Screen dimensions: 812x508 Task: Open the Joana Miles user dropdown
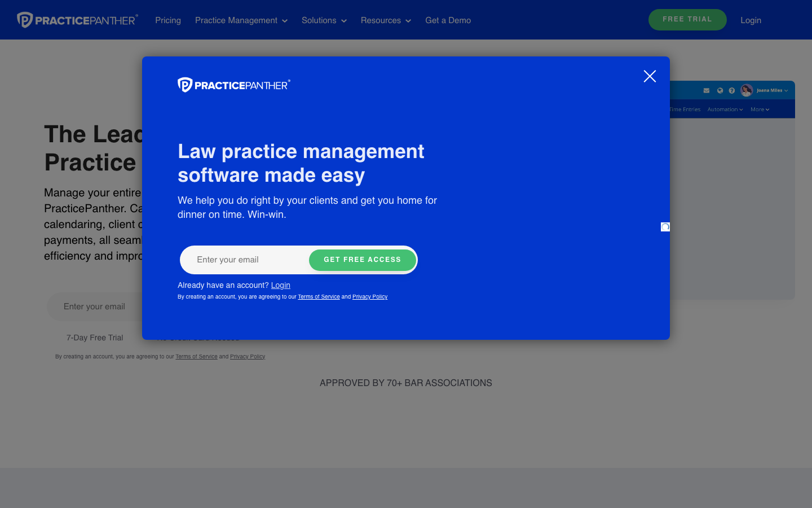pos(772,90)
